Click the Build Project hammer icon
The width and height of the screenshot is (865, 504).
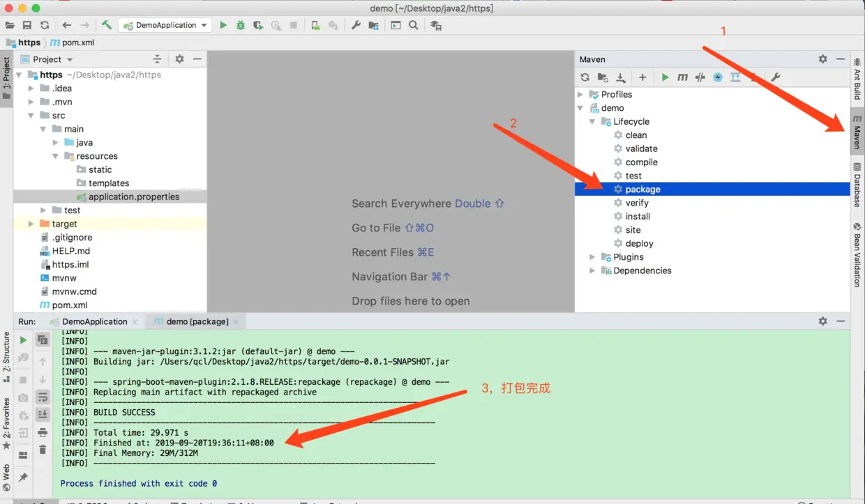pos(107,25)
